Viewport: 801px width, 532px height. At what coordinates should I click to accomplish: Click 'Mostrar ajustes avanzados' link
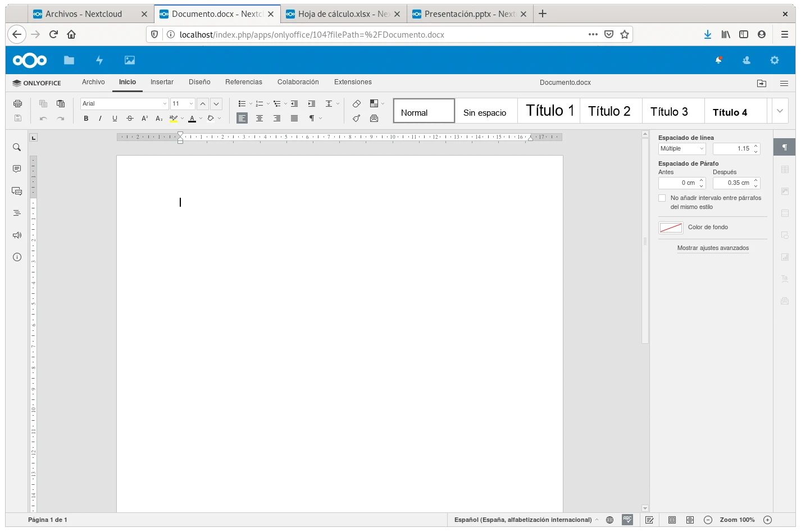point(713,248)
